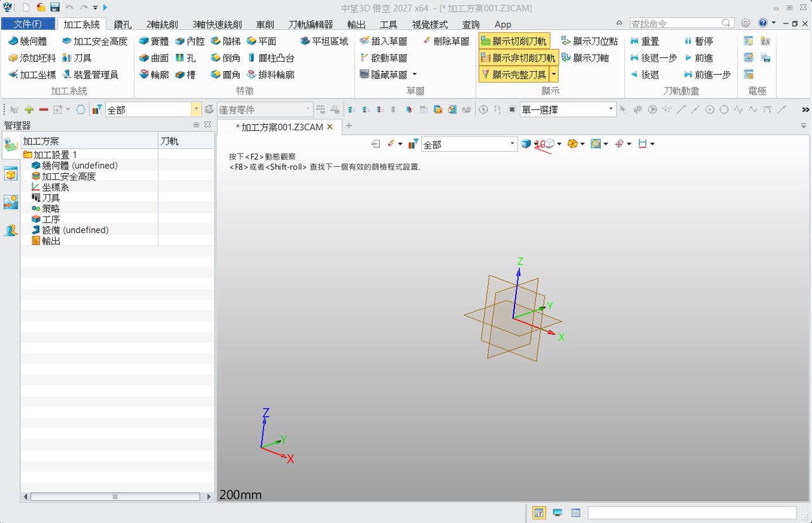Expand the 隱藏草圖 dropdown arrow

click(414, 74)
